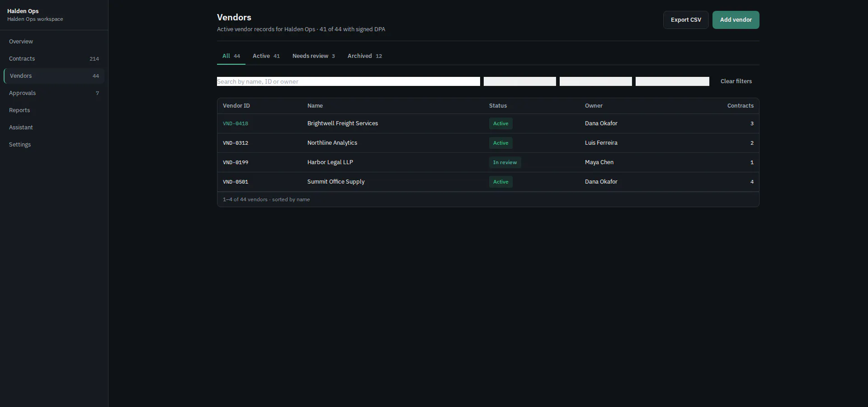Click Active status badge for Northline Analytics
The width and height of the screenshot is (868, 407).
500,143
